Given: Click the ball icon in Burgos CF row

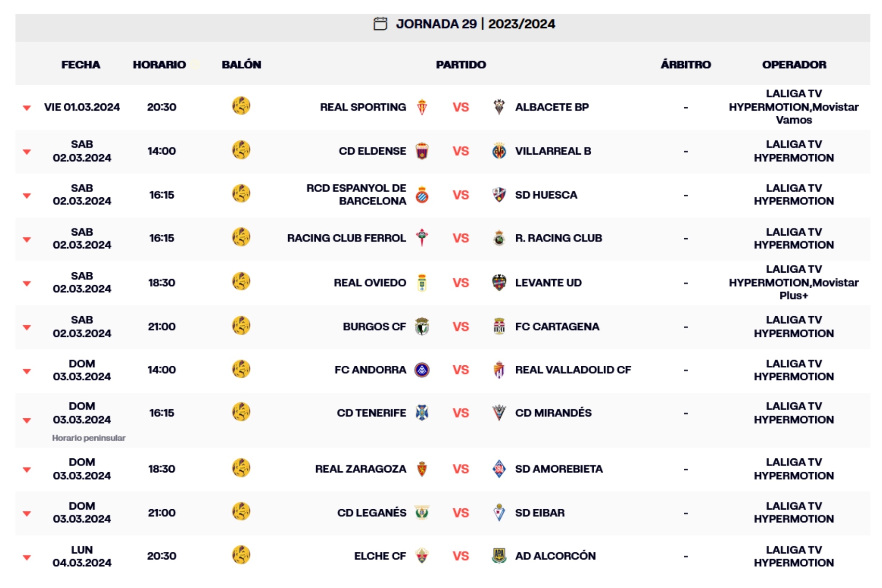Looking at the screenshot, I should click(241, 326).
